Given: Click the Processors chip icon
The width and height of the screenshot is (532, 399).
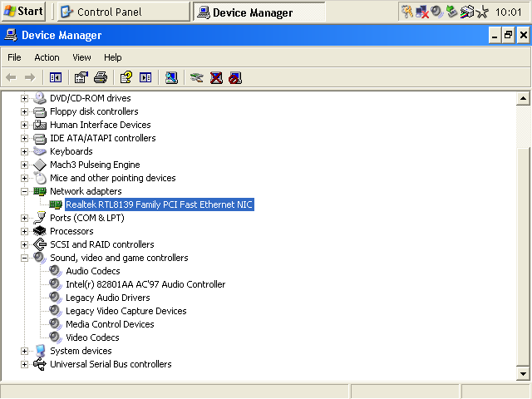Looking at the screenshot, I should pyautogui.click(x=40, y=231).
